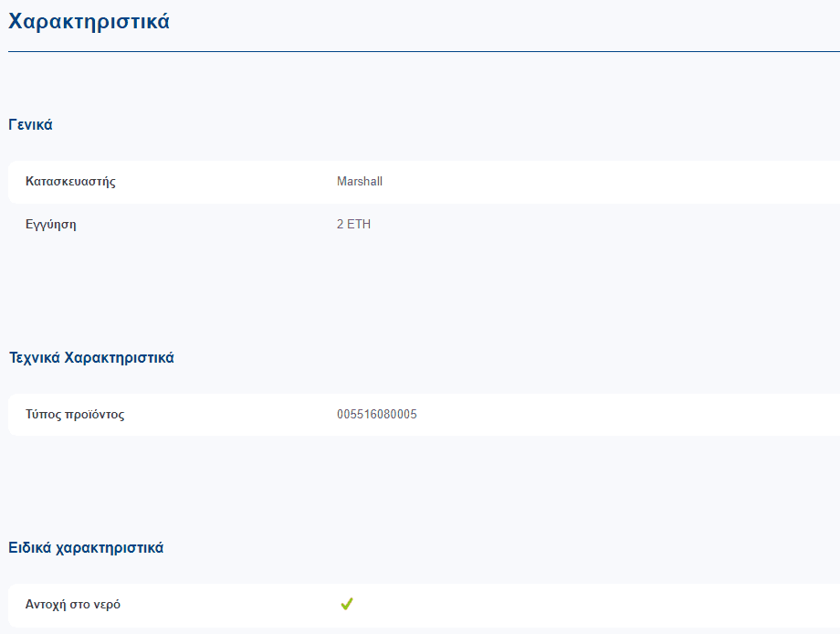The height and width of the screenshot is (634, 840).
Task: Click the Ειδικά χαρακτηριστικά section heading
Action: click(86, 548)
